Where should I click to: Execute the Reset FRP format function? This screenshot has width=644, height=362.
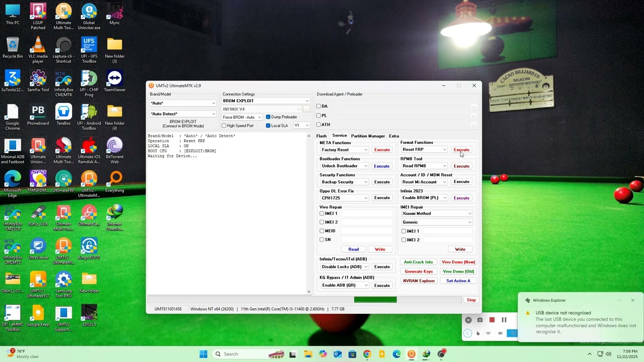(461, 150)
